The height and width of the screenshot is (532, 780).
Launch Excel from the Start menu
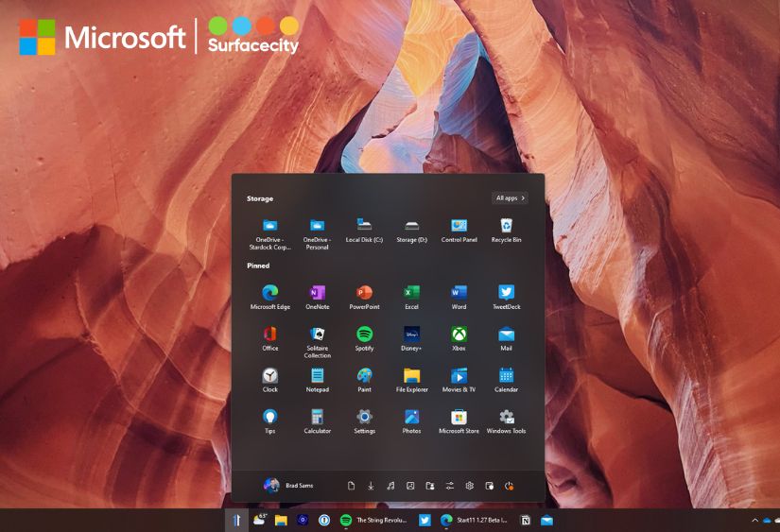pyautogui.click(x=411, y=293)
